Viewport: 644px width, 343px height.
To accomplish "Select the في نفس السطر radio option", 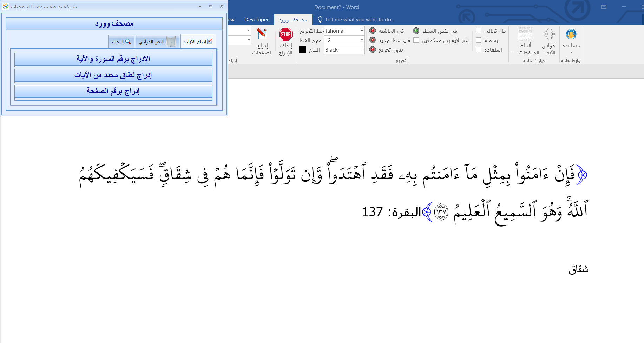I will coord(416,31).
